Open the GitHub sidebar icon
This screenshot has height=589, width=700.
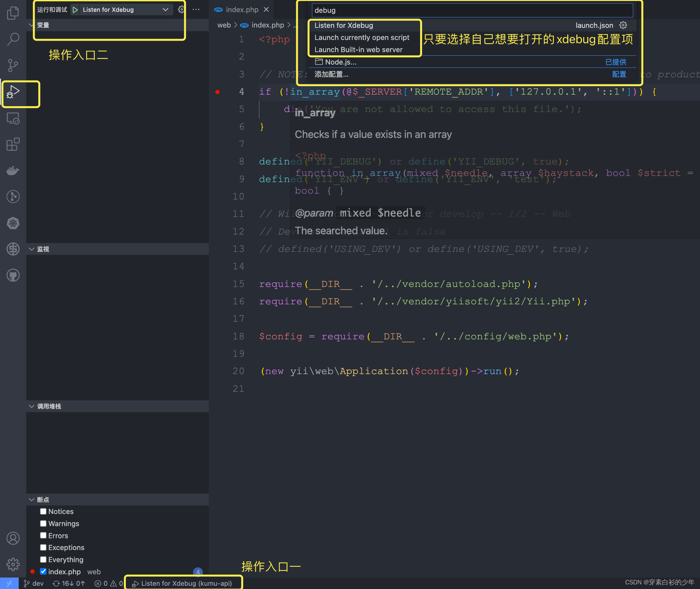coord(13,275)
